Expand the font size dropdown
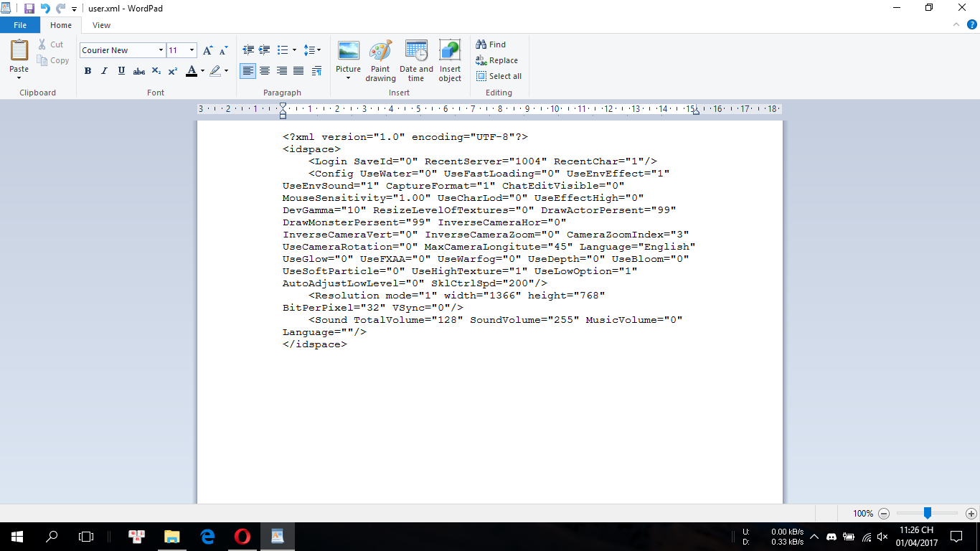Image resolution: width=980 pixels, height=551 pixels. tap(192, 50)
